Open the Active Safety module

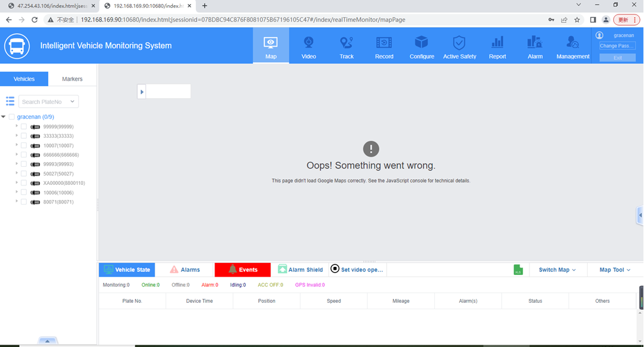point(460,45)
